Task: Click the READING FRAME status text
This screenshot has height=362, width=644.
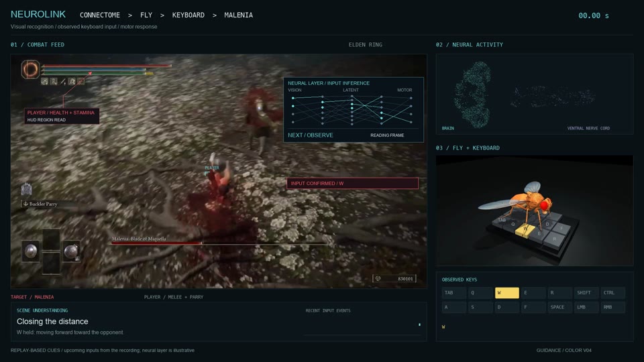Action: [x=387, y=135]
